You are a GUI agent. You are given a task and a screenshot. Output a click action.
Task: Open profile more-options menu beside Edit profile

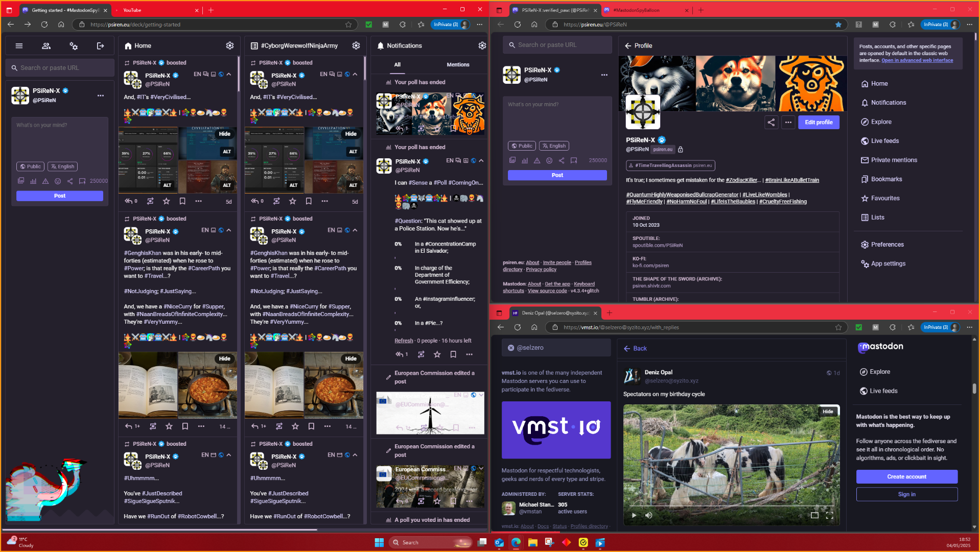(788, 123)
